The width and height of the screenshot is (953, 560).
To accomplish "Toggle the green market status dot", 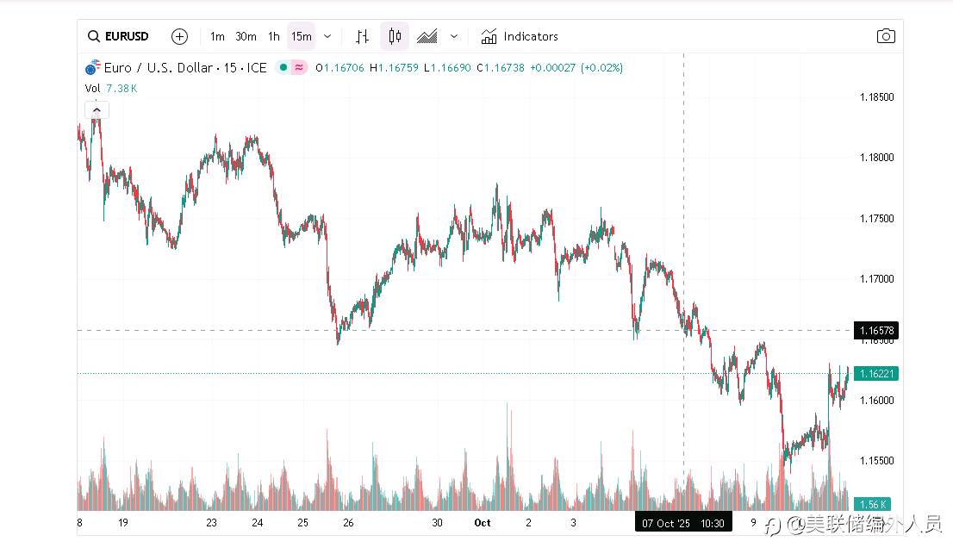I will (x=283, y=67).
